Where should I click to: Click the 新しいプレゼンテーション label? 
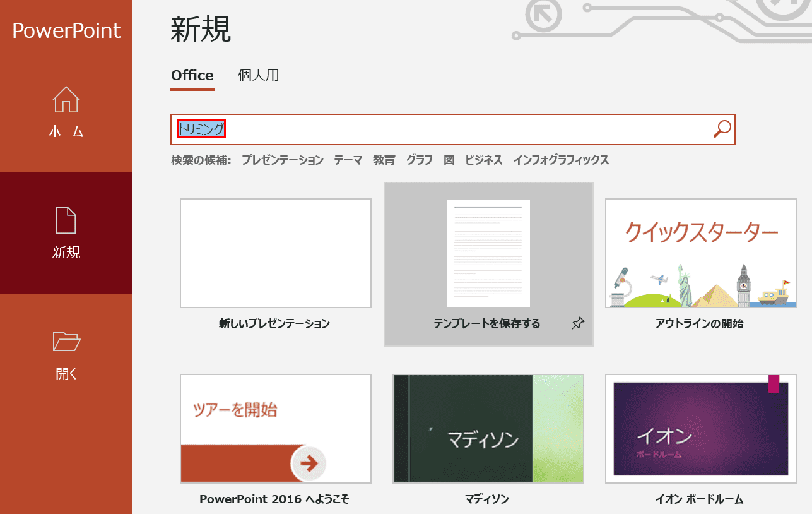274,324
